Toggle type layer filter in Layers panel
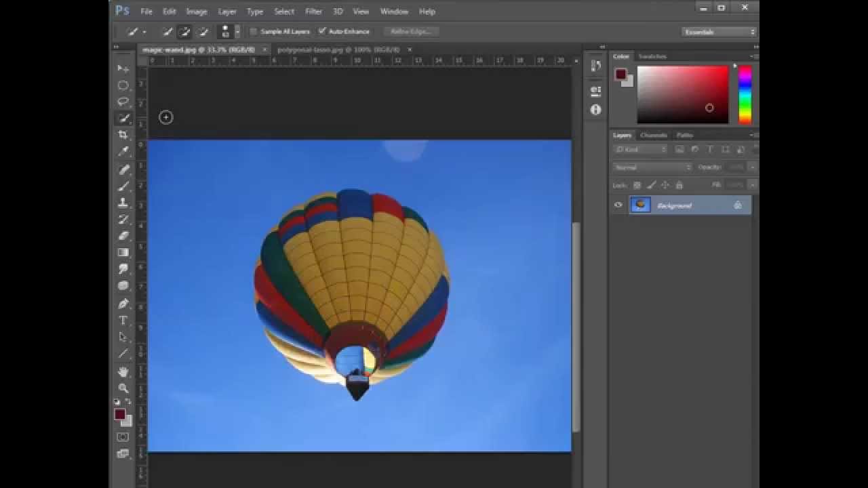 710,149
